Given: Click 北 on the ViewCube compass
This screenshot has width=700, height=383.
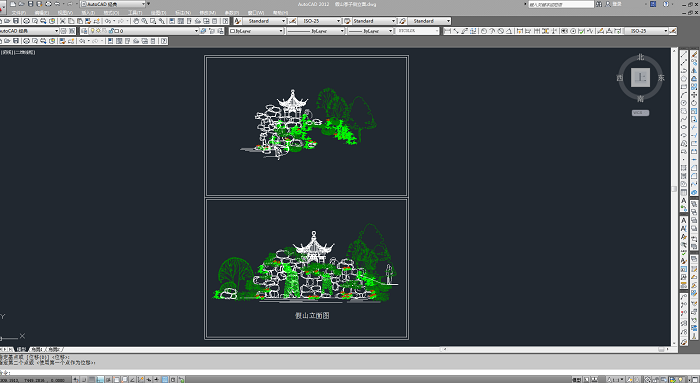Looking at the screenshot, I should (641, 57).
